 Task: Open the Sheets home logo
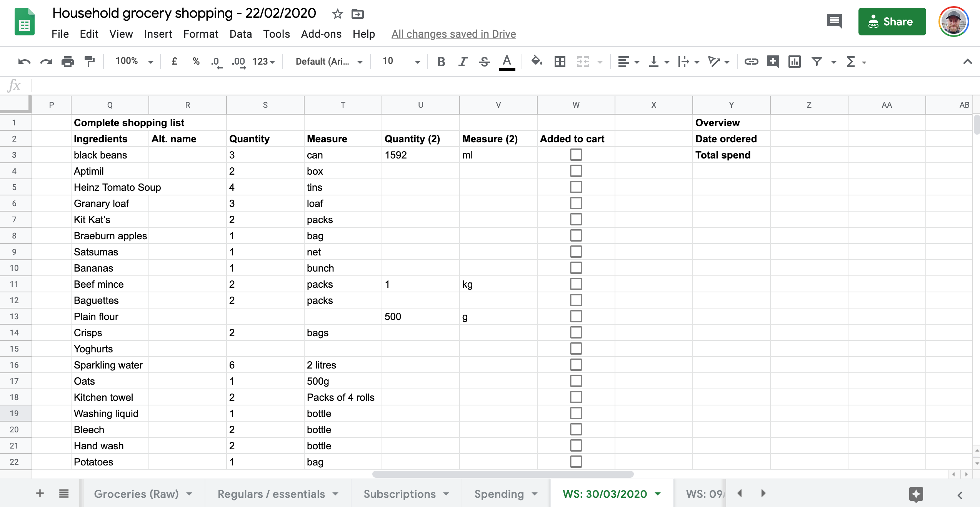(25, 22)
